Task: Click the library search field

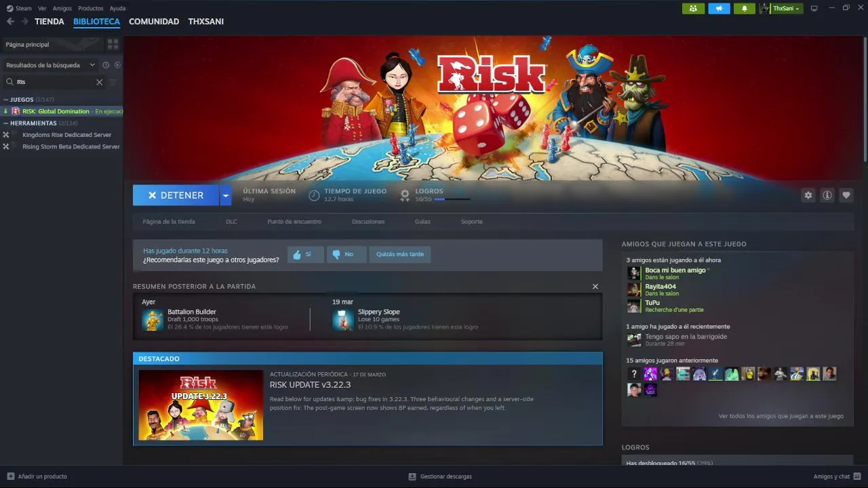Action: [x=54, y=82]
